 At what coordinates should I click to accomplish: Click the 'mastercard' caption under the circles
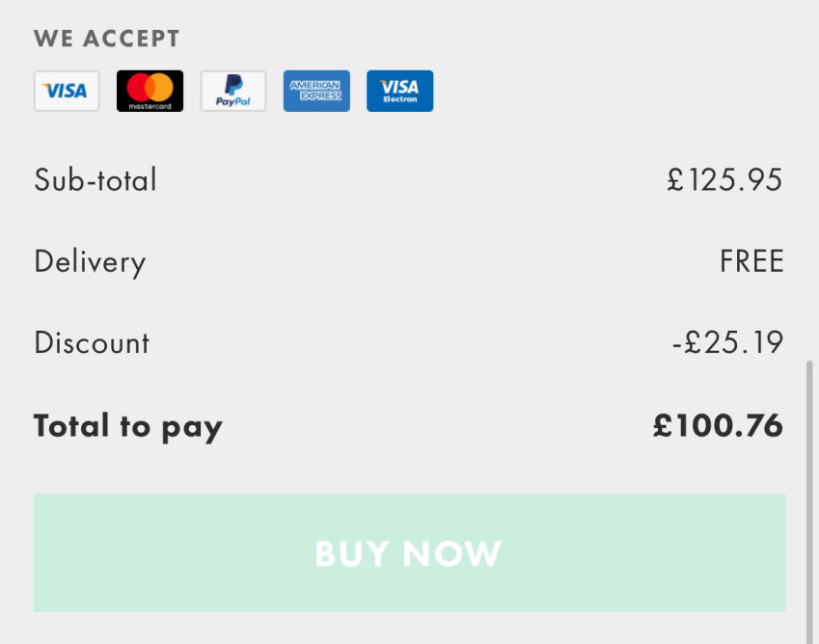[150, 105]
